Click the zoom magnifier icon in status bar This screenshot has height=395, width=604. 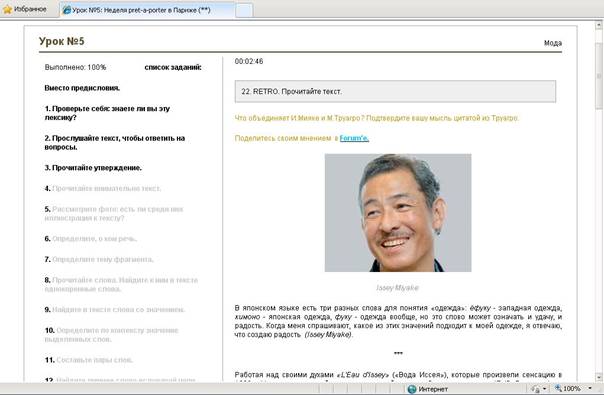[x=558, y=388]
